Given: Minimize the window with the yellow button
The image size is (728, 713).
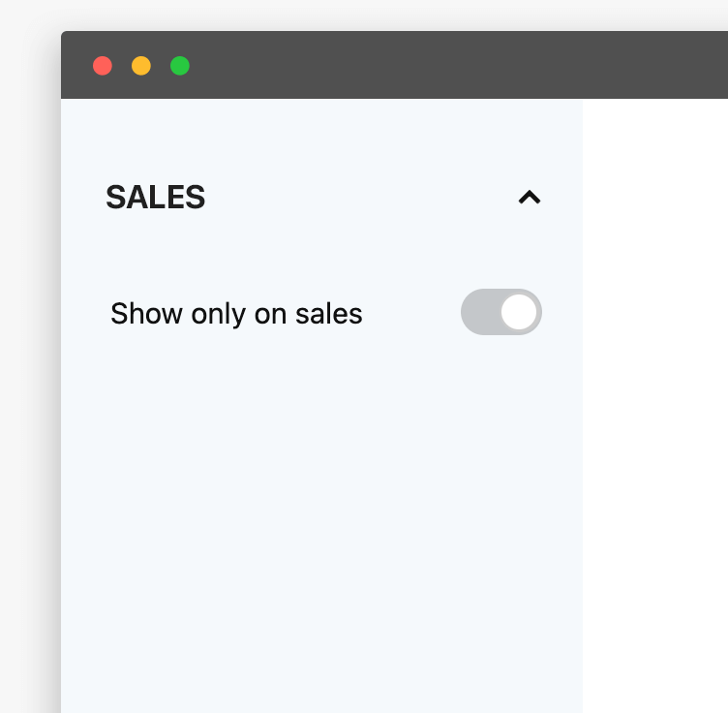Looking at the screenshot, I should (141, 66).
